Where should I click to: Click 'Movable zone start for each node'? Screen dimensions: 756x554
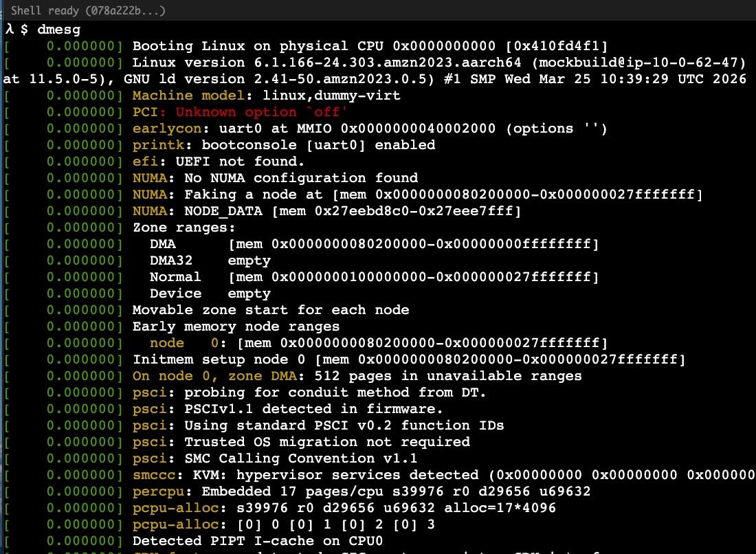(271, 310)
